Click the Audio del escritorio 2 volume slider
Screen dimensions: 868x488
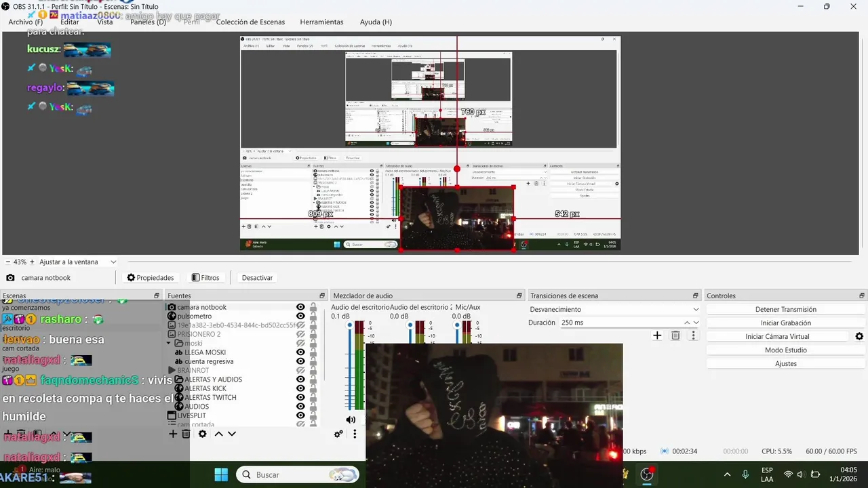click(x=410, y=332)
